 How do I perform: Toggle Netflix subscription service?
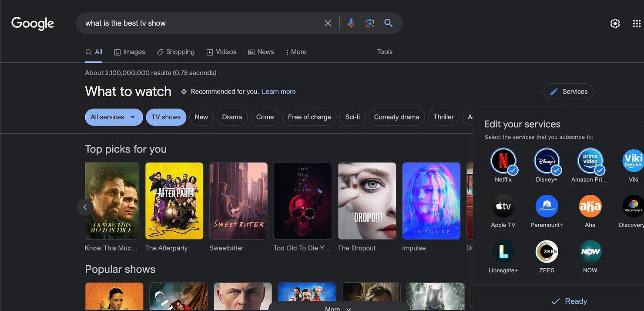(x=503, y=161)
